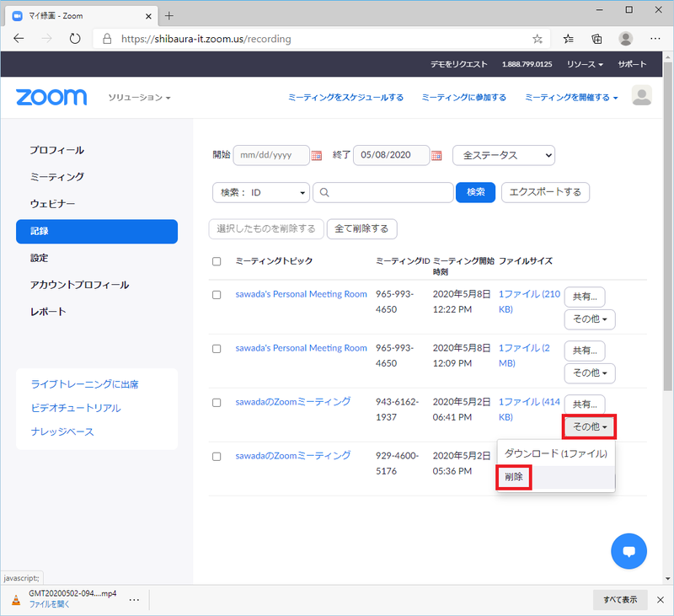The width and height of the screenshot is (674, 616).
Task: Click the 全て削除する button
Action: [361, 228]
